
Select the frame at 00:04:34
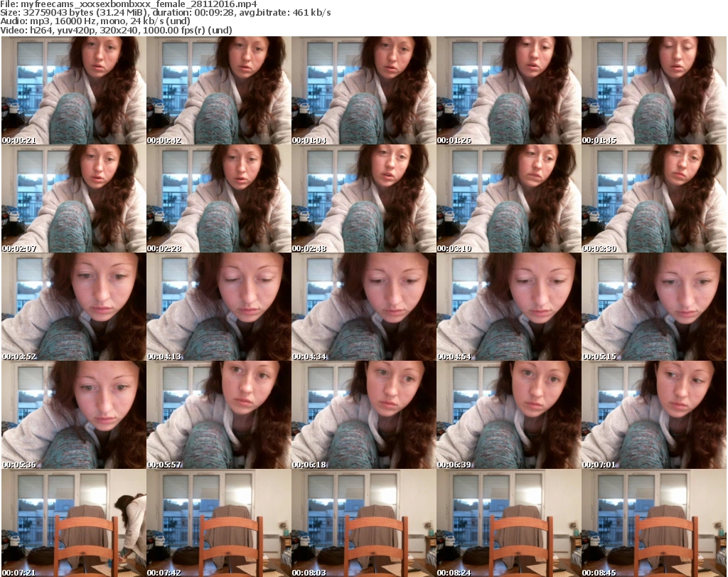363,307
